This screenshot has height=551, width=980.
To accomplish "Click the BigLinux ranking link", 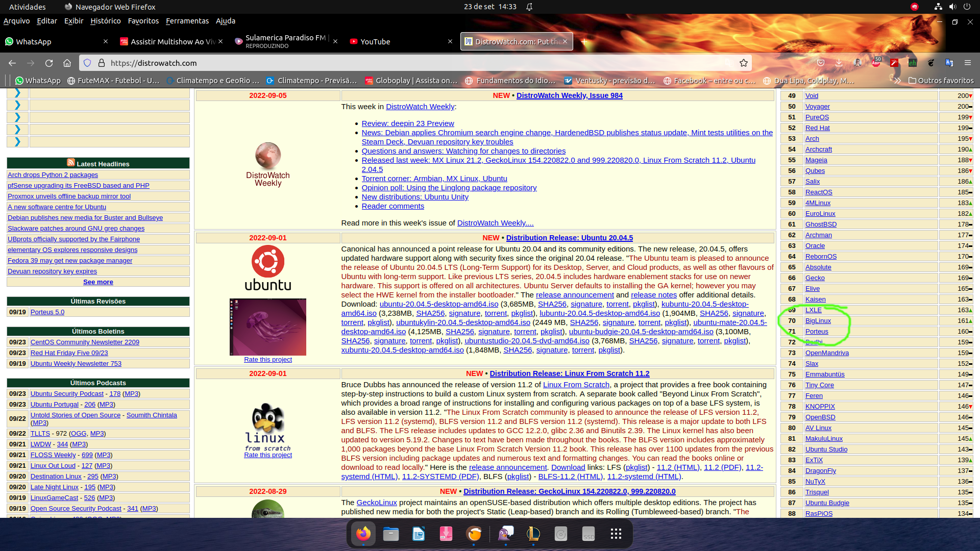I will (818, 320).
